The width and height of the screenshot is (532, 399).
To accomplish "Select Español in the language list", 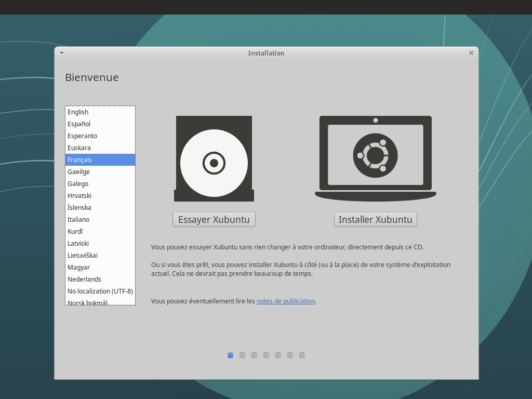I will click(x=79, y=124).
